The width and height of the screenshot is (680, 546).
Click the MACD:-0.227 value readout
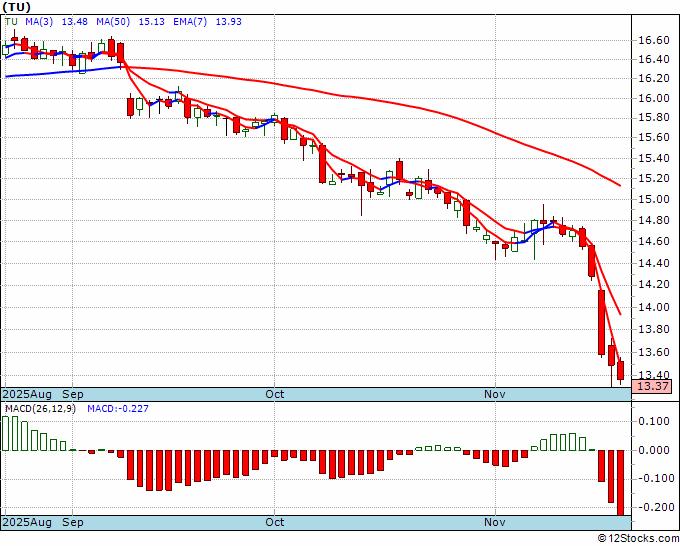tap(118, 409)
